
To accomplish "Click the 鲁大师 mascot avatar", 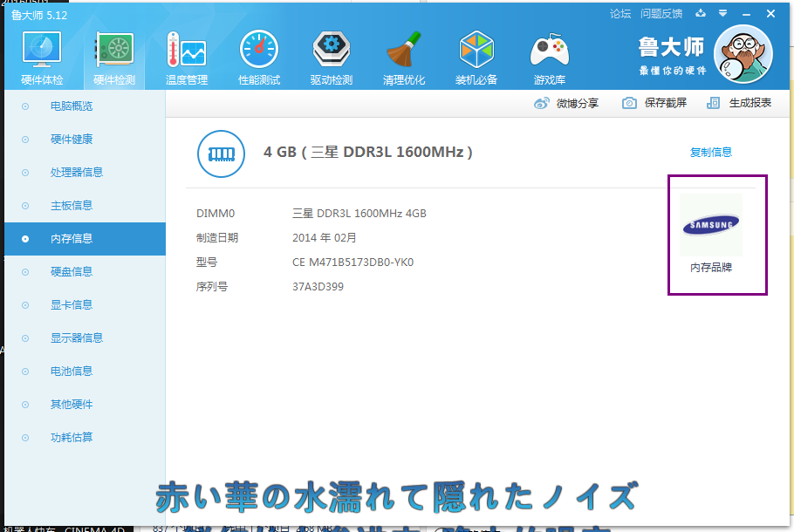I will [743, 52].
